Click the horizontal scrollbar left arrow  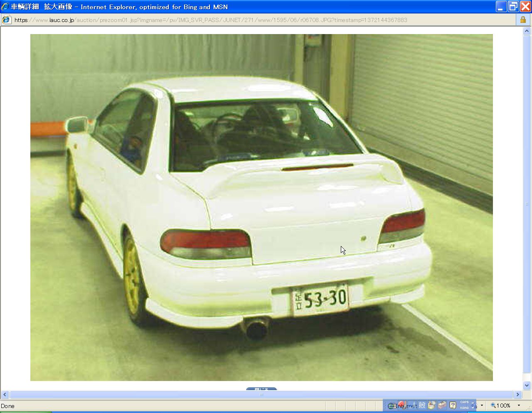pyautogui.click(x=5, y=395)
